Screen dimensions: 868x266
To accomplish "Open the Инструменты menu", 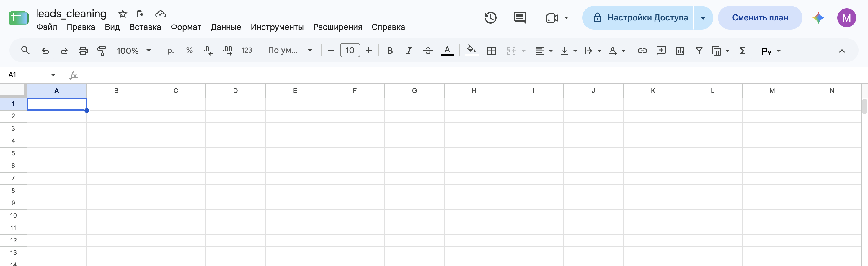I will tap(277, 27).
